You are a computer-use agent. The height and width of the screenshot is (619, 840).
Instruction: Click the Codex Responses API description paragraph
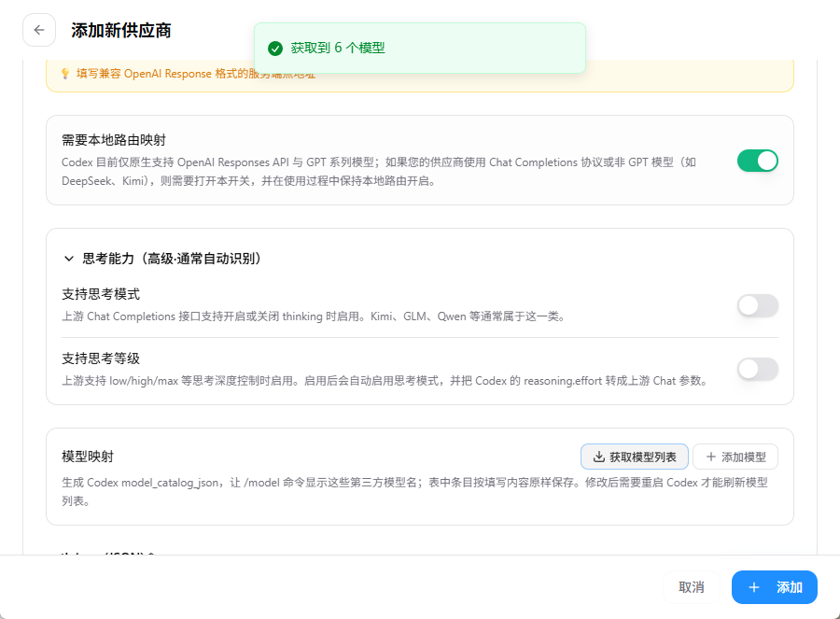pyautogui.click(x=379, y=172)
